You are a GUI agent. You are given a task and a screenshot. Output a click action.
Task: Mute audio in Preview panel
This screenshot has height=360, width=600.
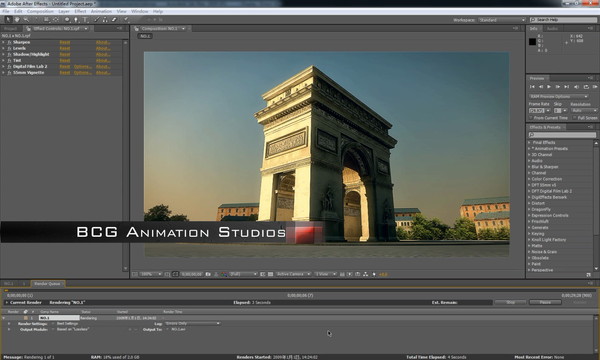click(x=576, y=87)
